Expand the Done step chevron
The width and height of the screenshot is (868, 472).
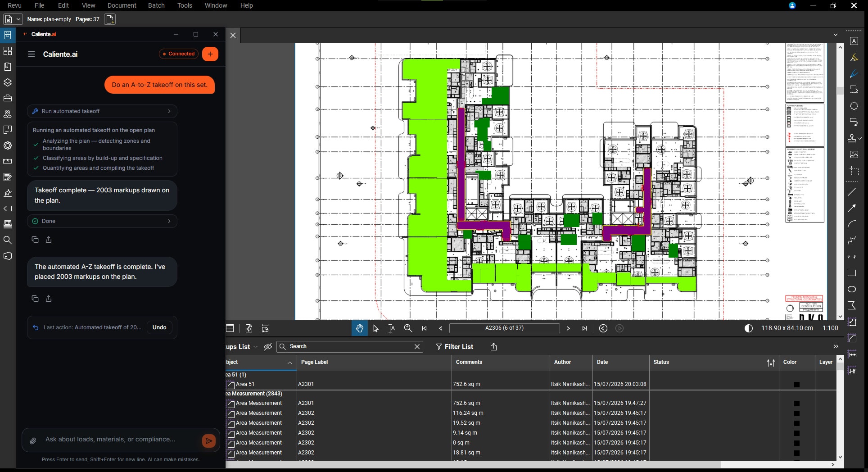[x=169, y=221]
